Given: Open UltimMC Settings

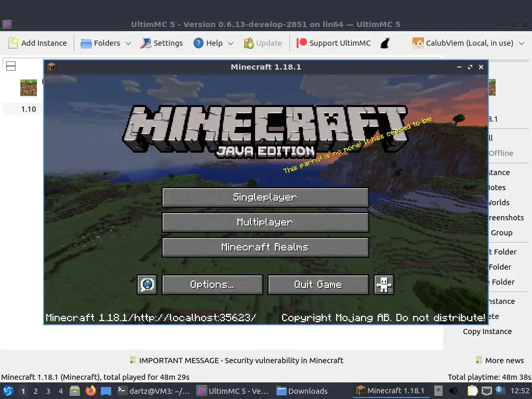Looking at the screenshot, I should (162, 43).
